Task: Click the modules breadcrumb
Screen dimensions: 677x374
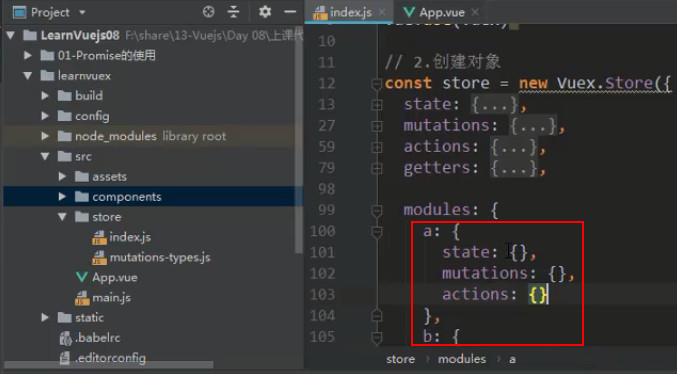Action: tap(462, 359)
